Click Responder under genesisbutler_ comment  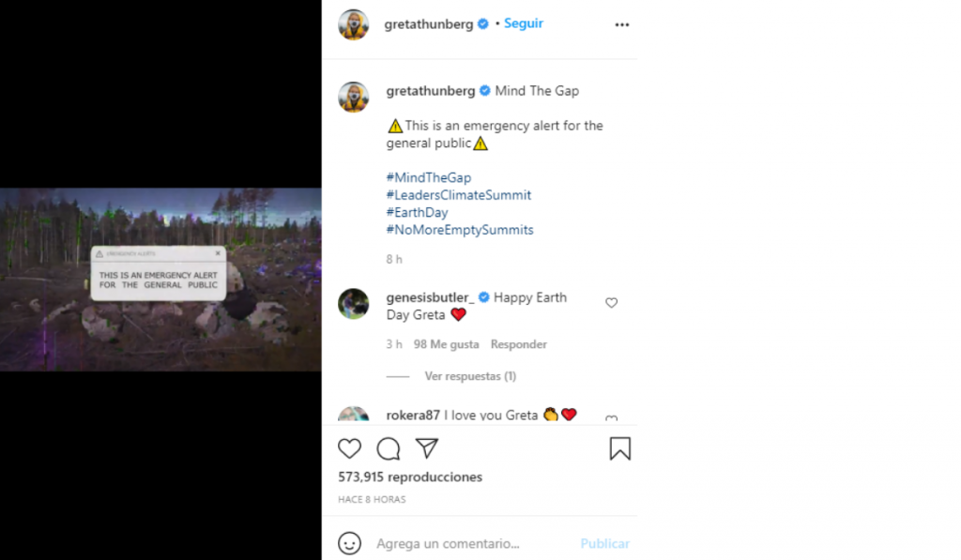(x=518, y=344)
